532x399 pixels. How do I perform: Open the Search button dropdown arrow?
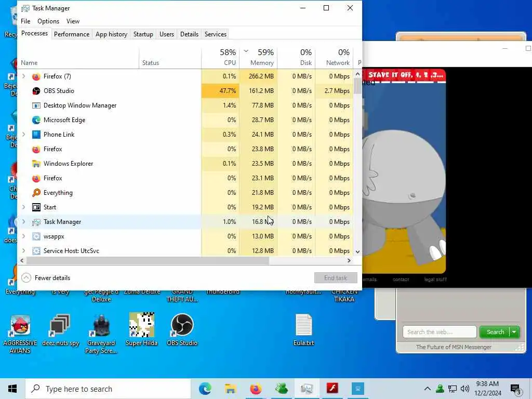514,332
